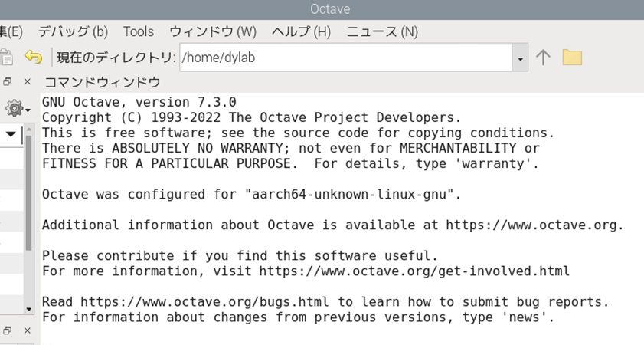Undock the bottom-left panel widget
644x345 pixels.
point(7,330)
